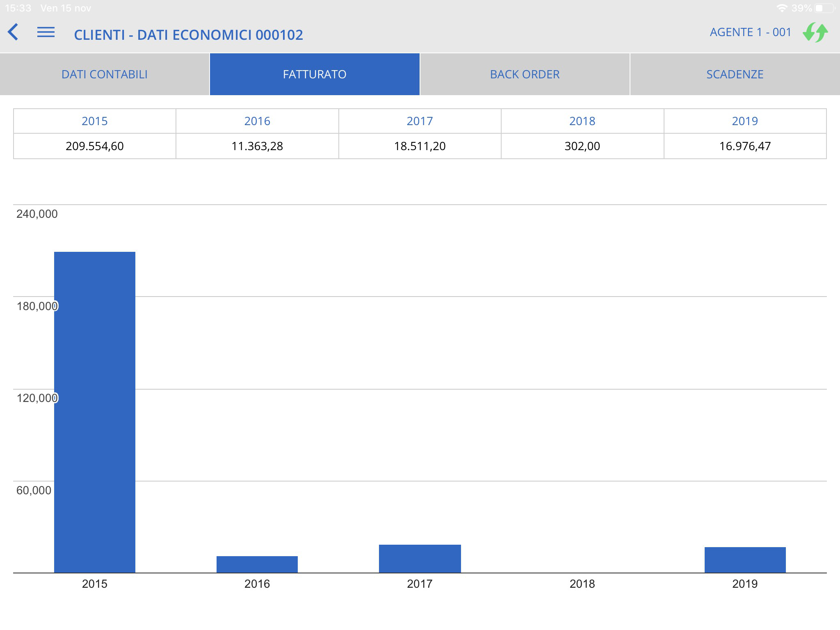Go to the SCADENZE tab
Screen dimensions: 840x630
click(735, 74)
